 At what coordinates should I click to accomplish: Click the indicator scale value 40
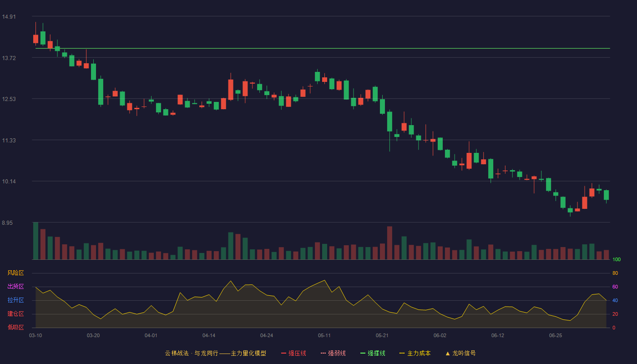point(615,300)
